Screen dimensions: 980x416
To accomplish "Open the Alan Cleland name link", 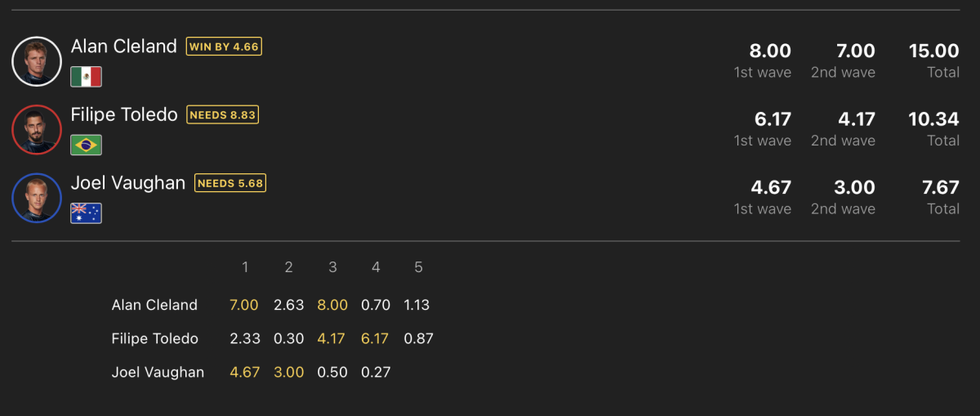I will click(x=124, y=47).
